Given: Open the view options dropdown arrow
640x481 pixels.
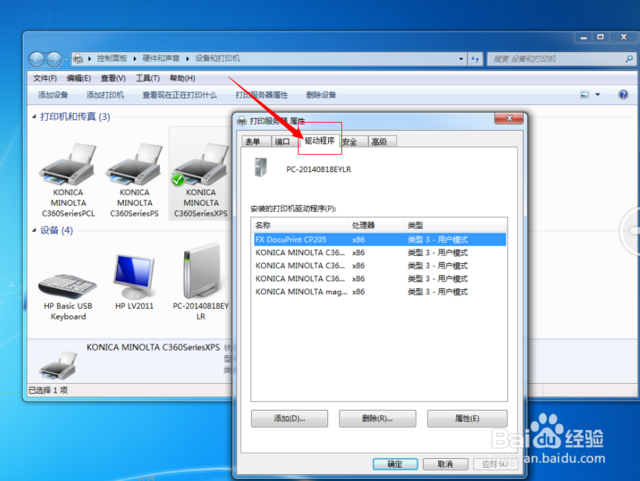Looking at the screenshot, I should coord(598,95).
